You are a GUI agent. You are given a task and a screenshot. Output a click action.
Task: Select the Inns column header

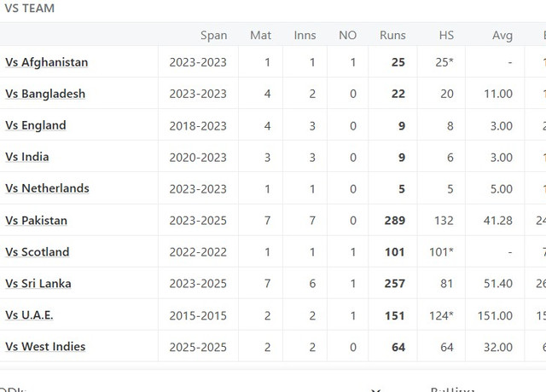(x=305, y=35)
